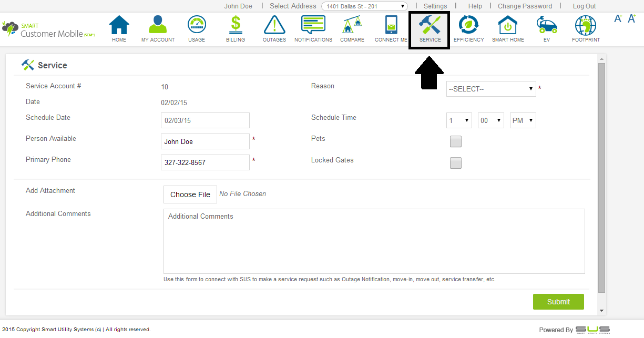Open Settings in top menu
Viewport: 644px width, 338px height.
point(435,6)
